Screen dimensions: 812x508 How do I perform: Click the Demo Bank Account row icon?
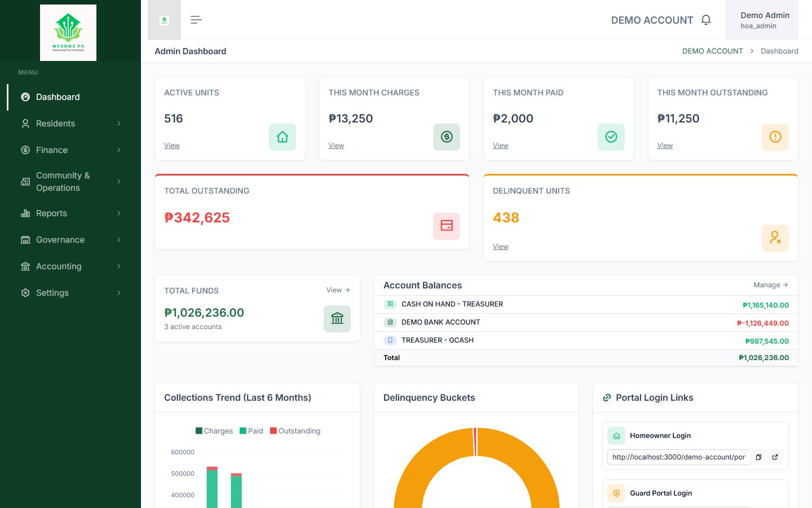(x=390, y=322)
